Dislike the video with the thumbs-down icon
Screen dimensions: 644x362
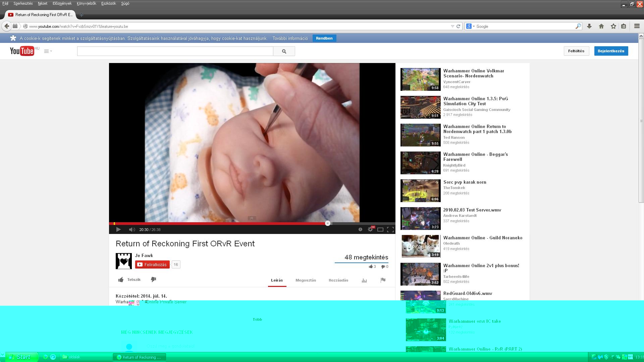click(x=153, y=280)
